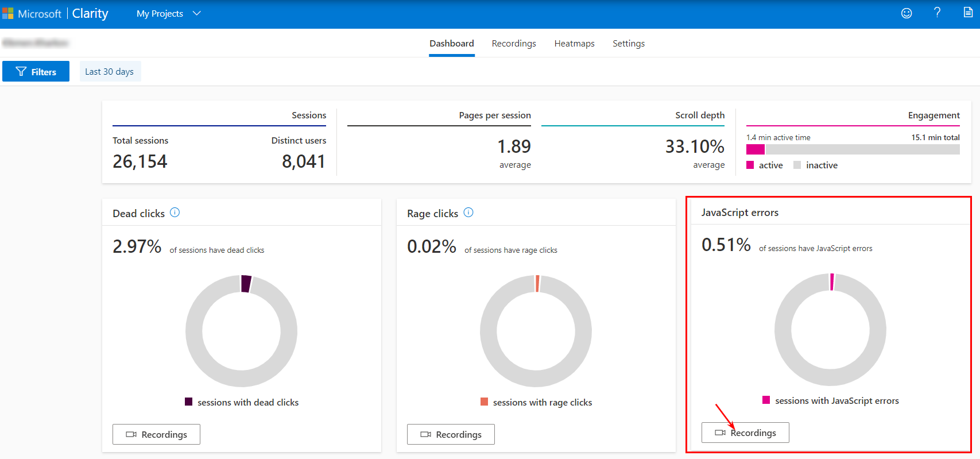Click the 1.89 pages per session value
This screenshot has height=459, width=980.
[x=514, y=146]
